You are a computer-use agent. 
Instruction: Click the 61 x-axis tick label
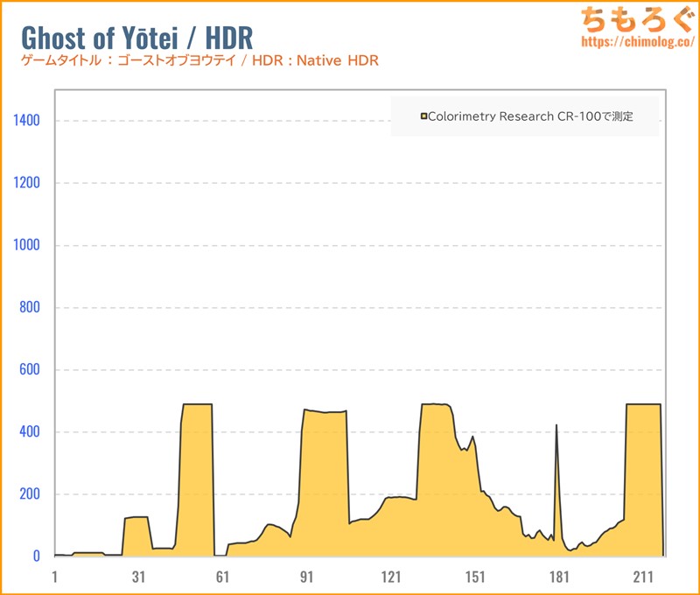(222, 577)
